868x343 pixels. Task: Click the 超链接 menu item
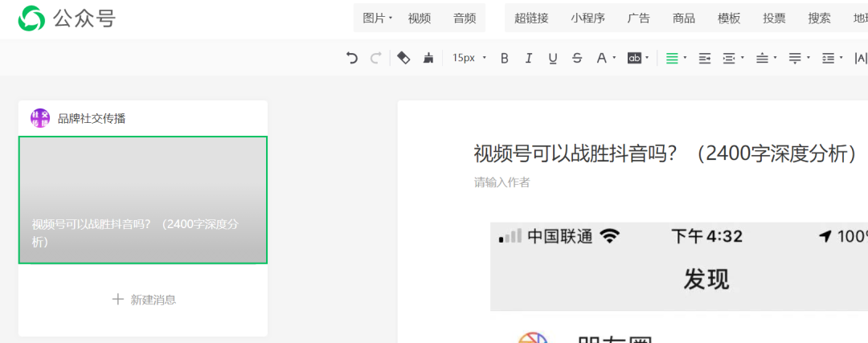[531, 18]
